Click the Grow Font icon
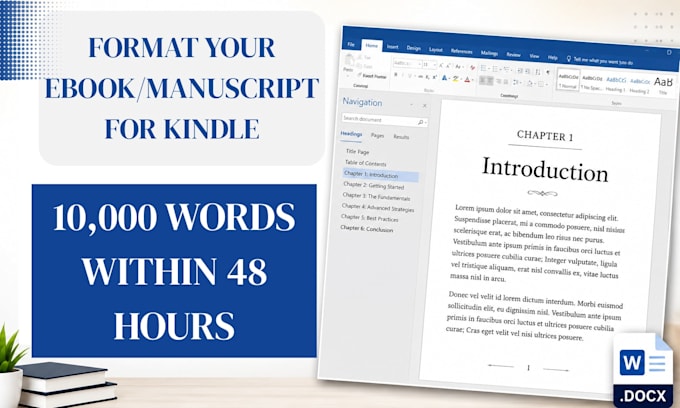 point(441,65)
